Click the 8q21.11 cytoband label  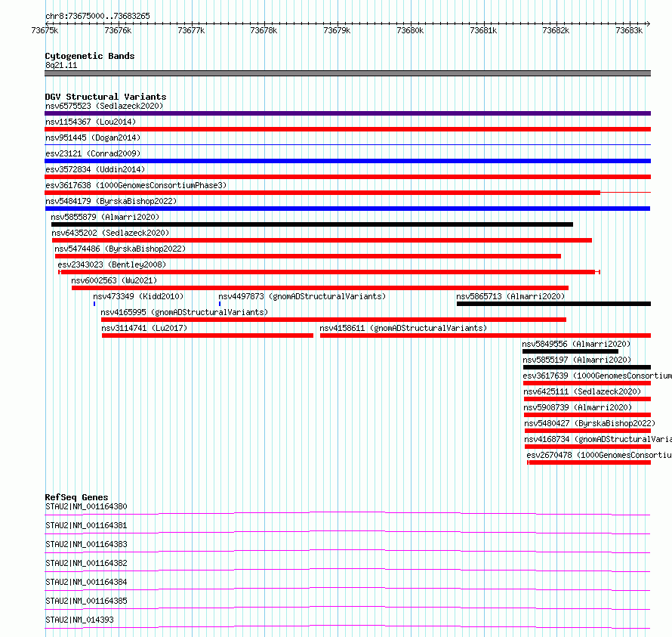click(x=61, y=66)
